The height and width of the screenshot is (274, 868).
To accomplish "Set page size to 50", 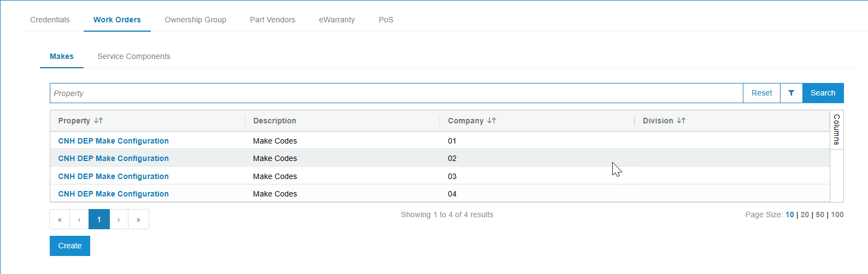I will click(x=820, y=215).
